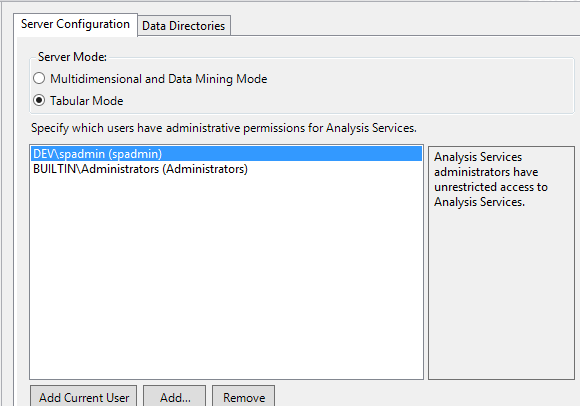The height and width of the screenshot is (406, 580).
Task: Click empty space inside the Server Mode group box
Action: coord(407,89)
